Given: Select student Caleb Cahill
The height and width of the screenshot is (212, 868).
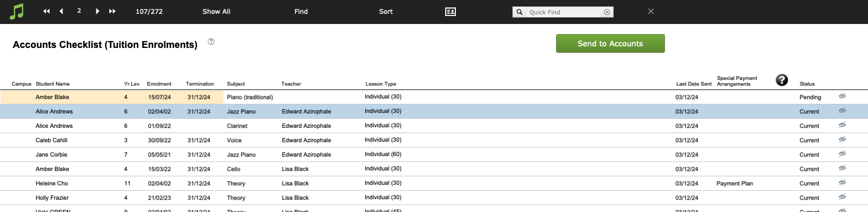Looking at the screenshot, I should [51, 140].
